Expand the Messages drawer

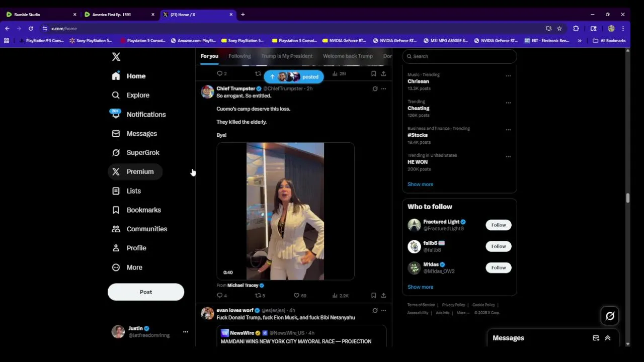[608, 338]
